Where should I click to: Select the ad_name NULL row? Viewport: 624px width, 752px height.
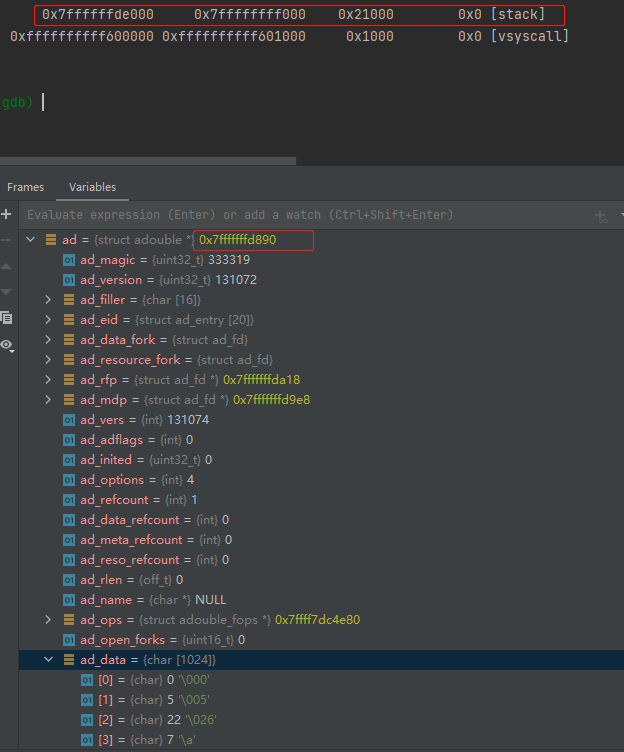[321, 600]
